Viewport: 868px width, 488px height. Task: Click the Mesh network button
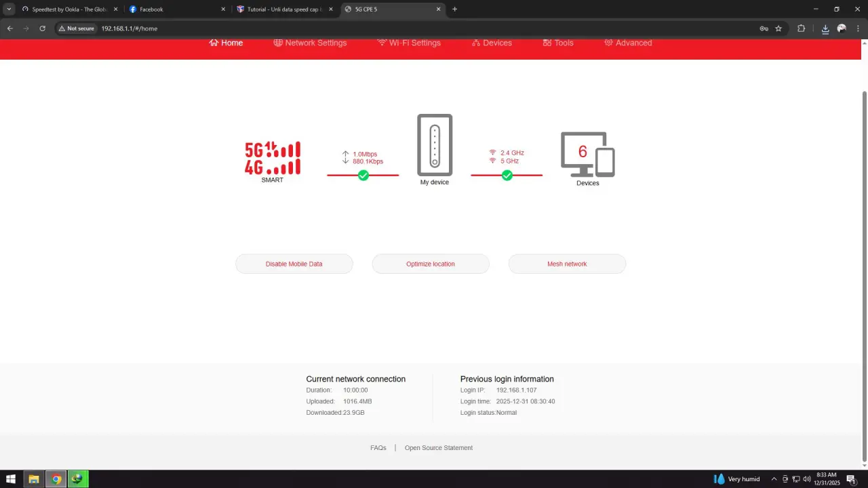[x=567, y=264]
